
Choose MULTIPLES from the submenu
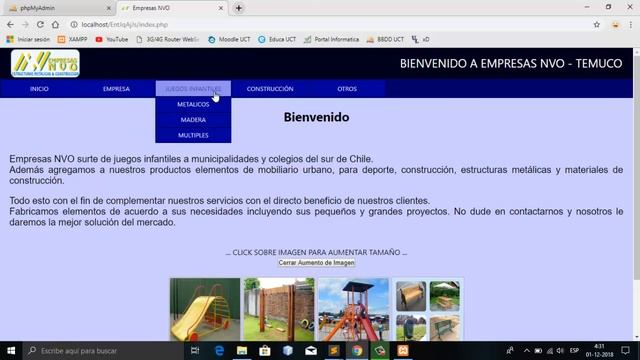point(193,135)
